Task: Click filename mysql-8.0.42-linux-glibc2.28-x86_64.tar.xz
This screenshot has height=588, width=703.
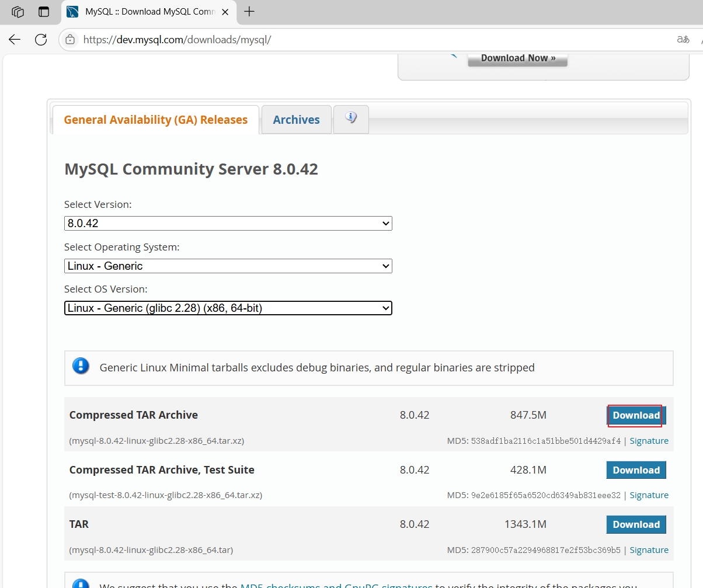Action: click(x=156, y=441)
